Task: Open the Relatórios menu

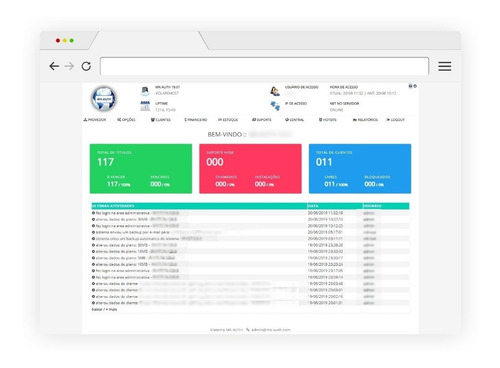Action: (x=365, y=120)
